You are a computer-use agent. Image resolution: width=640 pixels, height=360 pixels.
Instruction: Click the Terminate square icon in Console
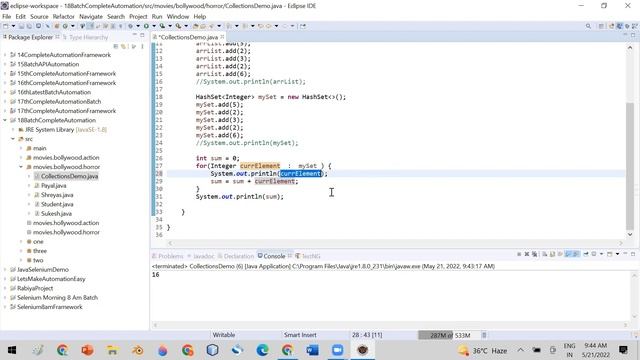coord(519,254)
